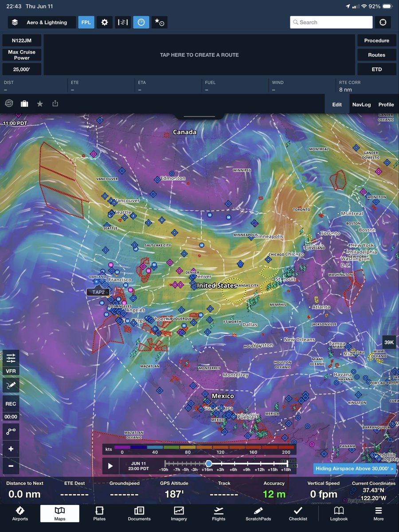This screenshot has width=399, height=532.
Task: Tap the Wi-Fi status icon
Action: pyautogui.click(x=364, y=7)
